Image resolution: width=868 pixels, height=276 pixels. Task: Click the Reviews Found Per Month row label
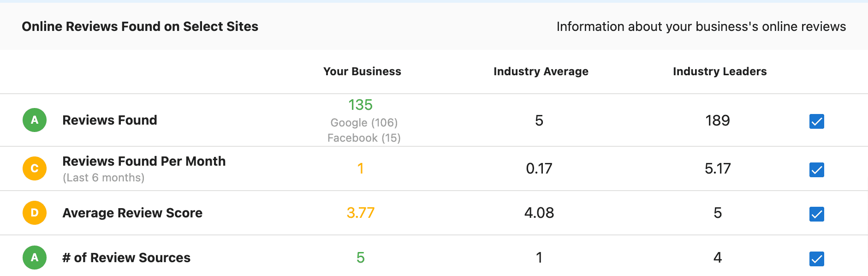tap(144, 161)
